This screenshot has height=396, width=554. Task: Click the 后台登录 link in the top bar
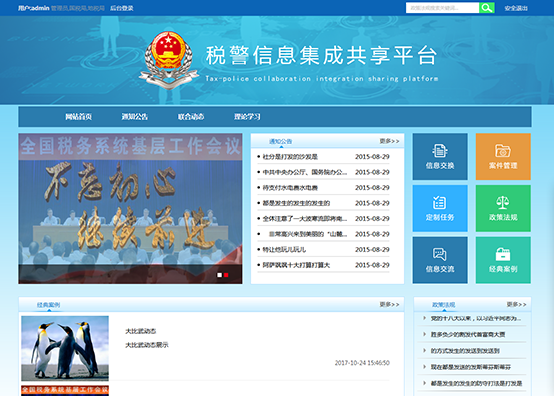pos(122,8)
